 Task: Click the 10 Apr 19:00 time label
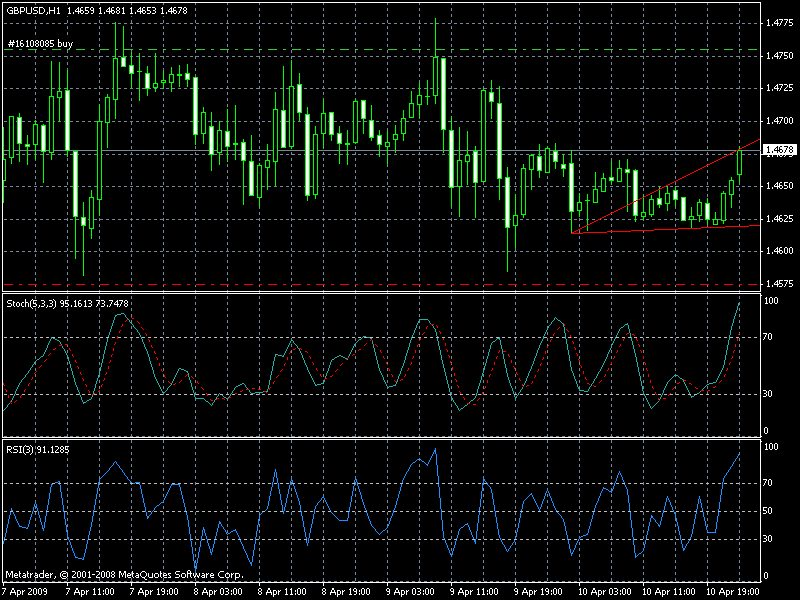coord(733,592)
